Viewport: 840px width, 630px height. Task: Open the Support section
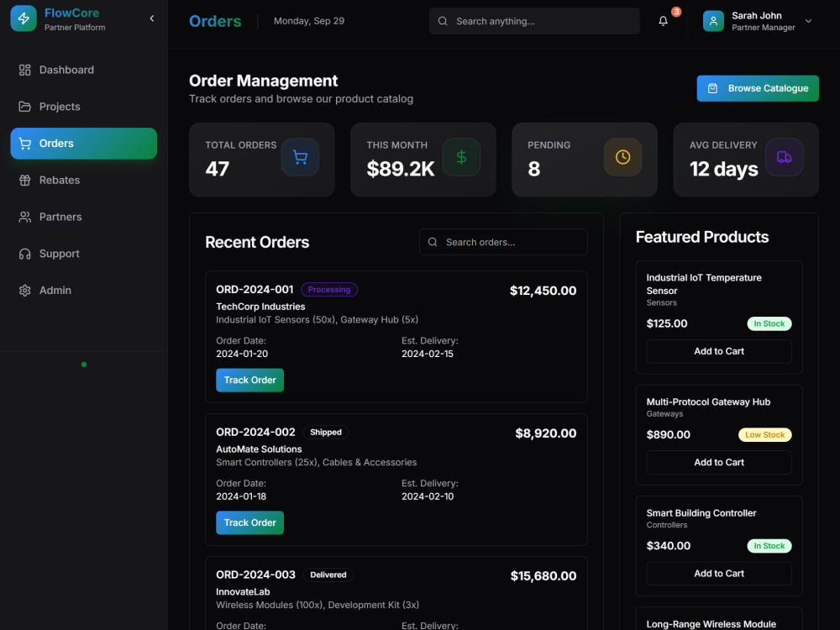click(83, 254)
